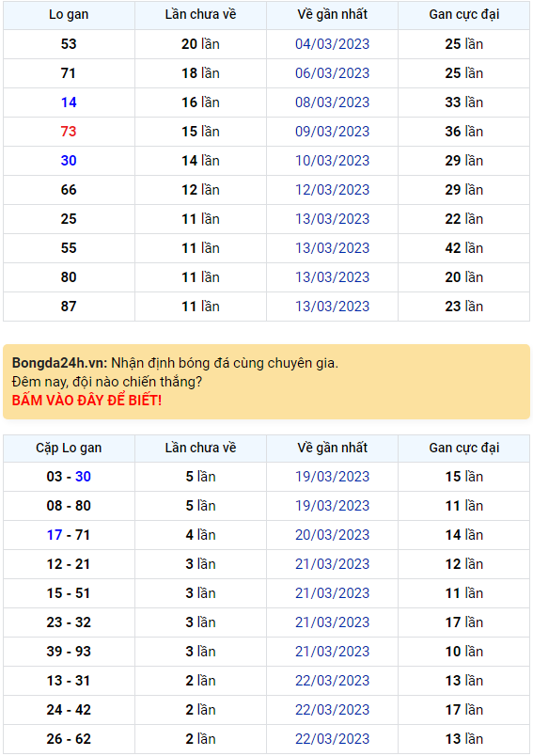Open the 04/03/2023 date link
Screen dimensions: 533x756
click(332, 44)
